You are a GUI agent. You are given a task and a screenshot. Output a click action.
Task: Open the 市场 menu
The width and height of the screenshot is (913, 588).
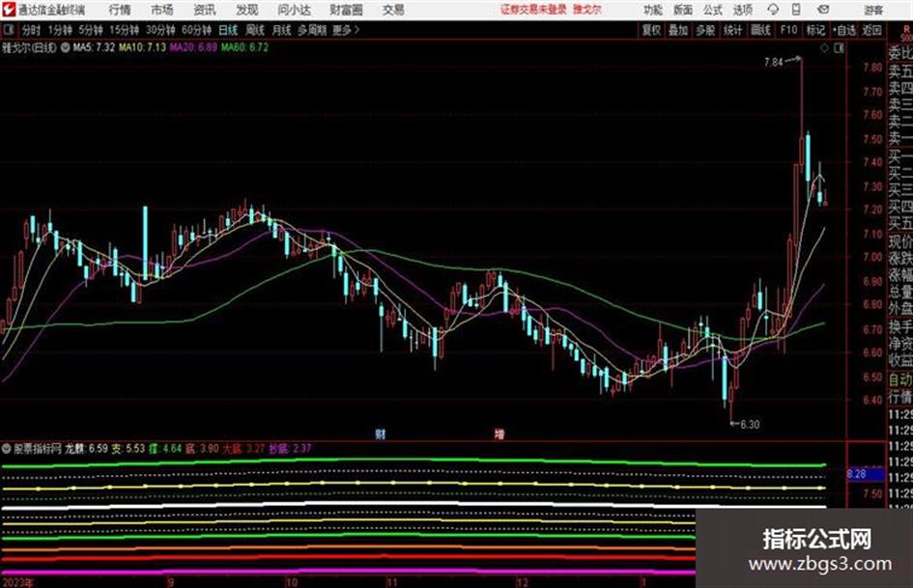(x=162, y=10)
